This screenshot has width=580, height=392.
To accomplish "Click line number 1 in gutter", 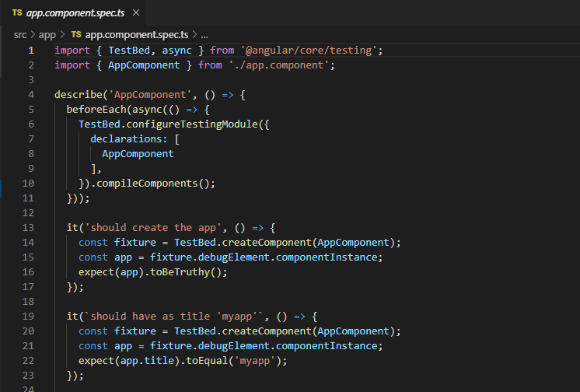I will [x=31, y=51].
